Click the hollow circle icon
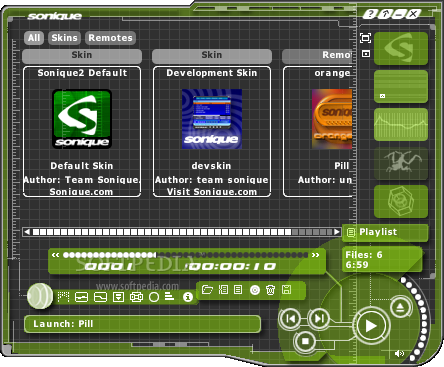 pyautogui.click(x=154, y=297)
